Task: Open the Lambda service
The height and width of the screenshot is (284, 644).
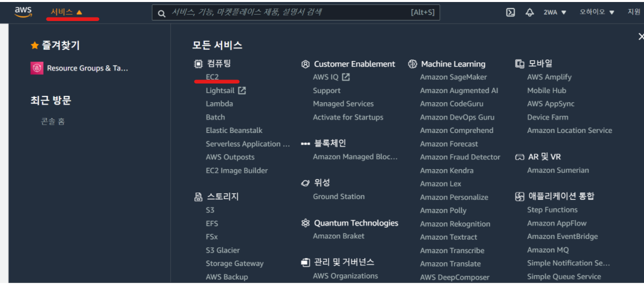Action: point(219,103)
